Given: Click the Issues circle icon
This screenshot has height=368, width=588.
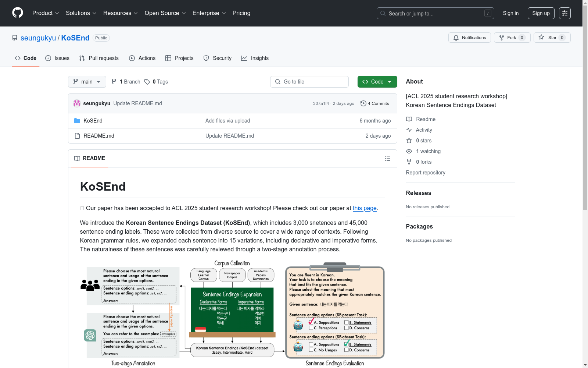Looking at the screenshot, I should (x=48, y=58).
